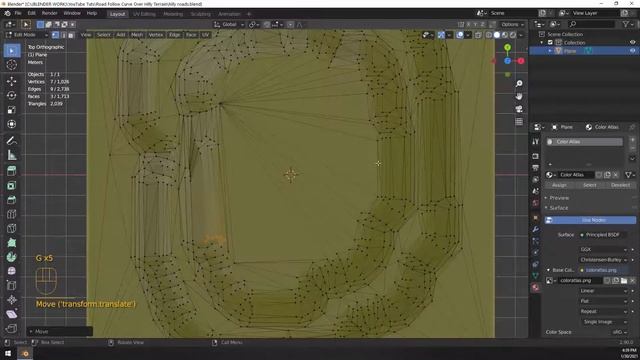The image size is (640, 360).
Task: Select the Rotate tool
Action: (12, 96)
